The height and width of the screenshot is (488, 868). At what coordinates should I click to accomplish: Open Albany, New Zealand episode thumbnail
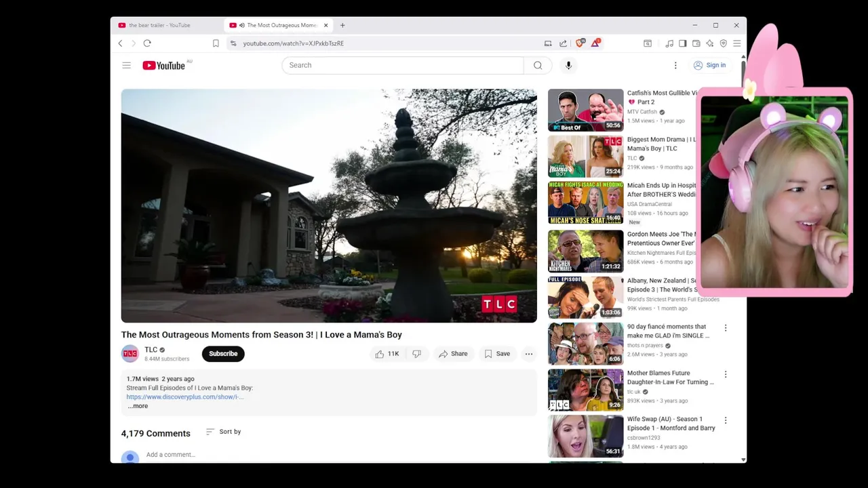(585, 297)
